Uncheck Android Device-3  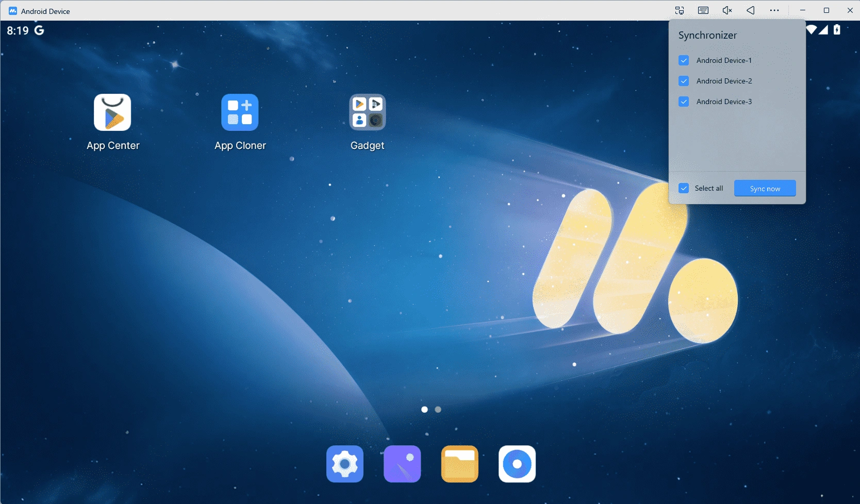[x=684, y=102]
